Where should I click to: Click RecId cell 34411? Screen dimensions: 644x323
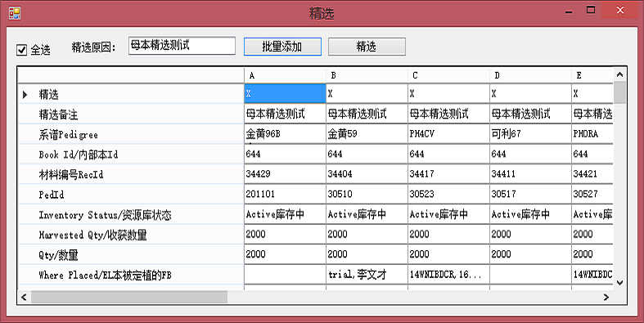click(x=530, y=174)
